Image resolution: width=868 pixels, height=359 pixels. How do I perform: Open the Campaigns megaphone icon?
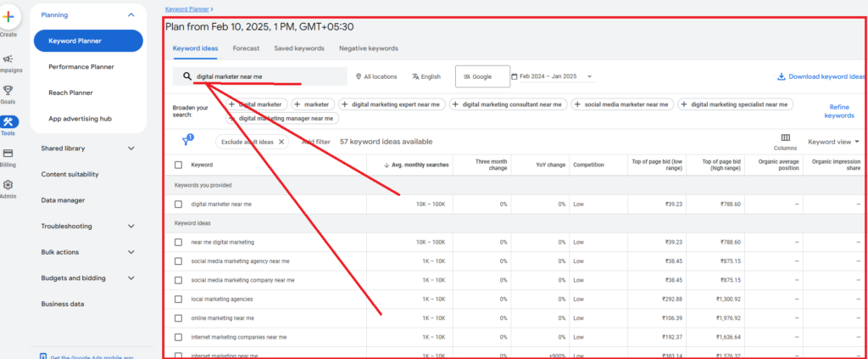(8, 59)
